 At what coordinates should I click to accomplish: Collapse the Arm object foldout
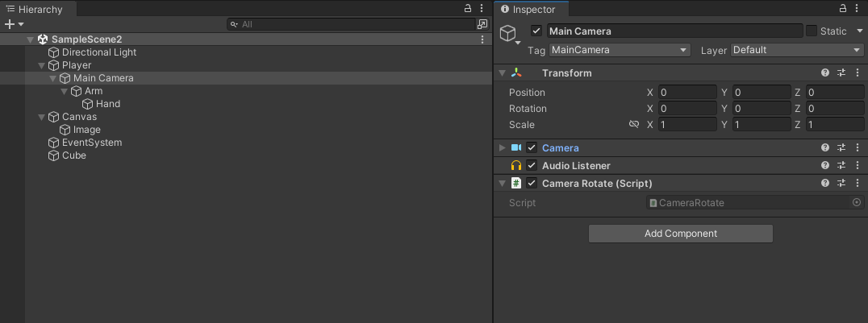tap(64, 91)
